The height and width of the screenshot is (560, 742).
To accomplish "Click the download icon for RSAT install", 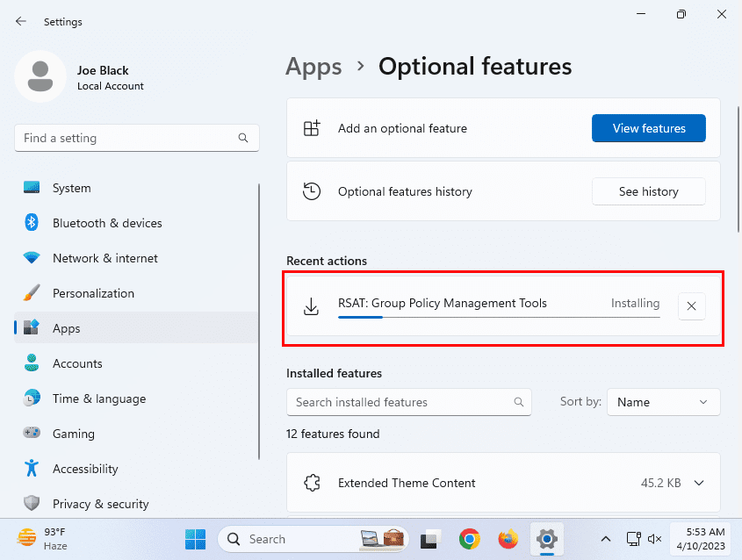I will pos(311,306).
